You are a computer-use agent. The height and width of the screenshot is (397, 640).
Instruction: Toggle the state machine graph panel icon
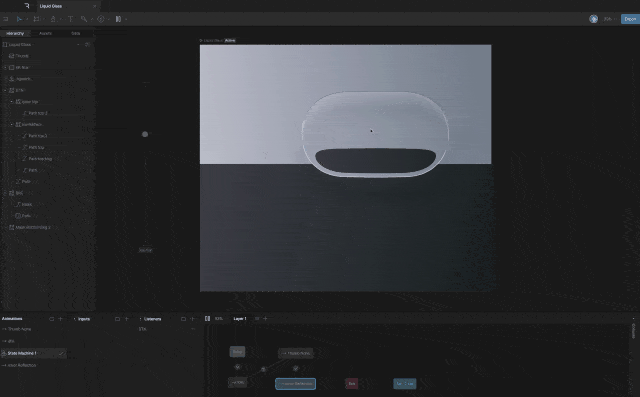[207, 319]
